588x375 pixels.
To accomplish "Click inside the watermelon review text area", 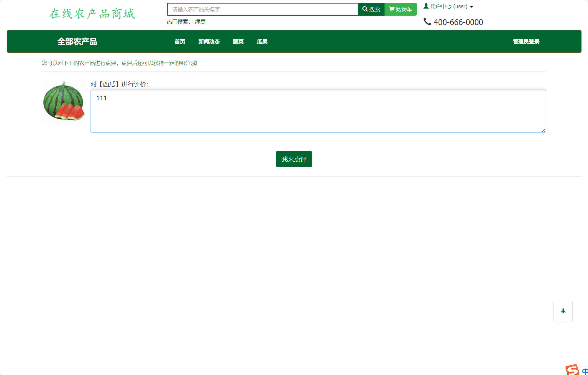I will (318, 111).
